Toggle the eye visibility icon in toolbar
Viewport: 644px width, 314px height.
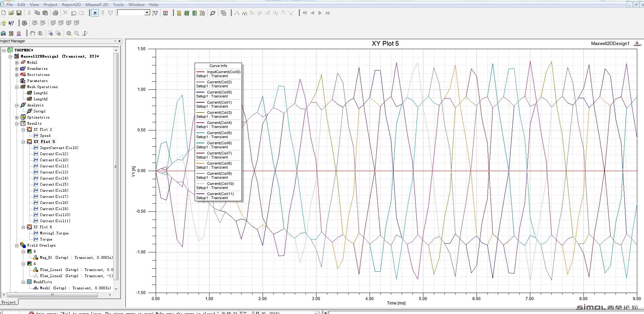tap(24, 23)
